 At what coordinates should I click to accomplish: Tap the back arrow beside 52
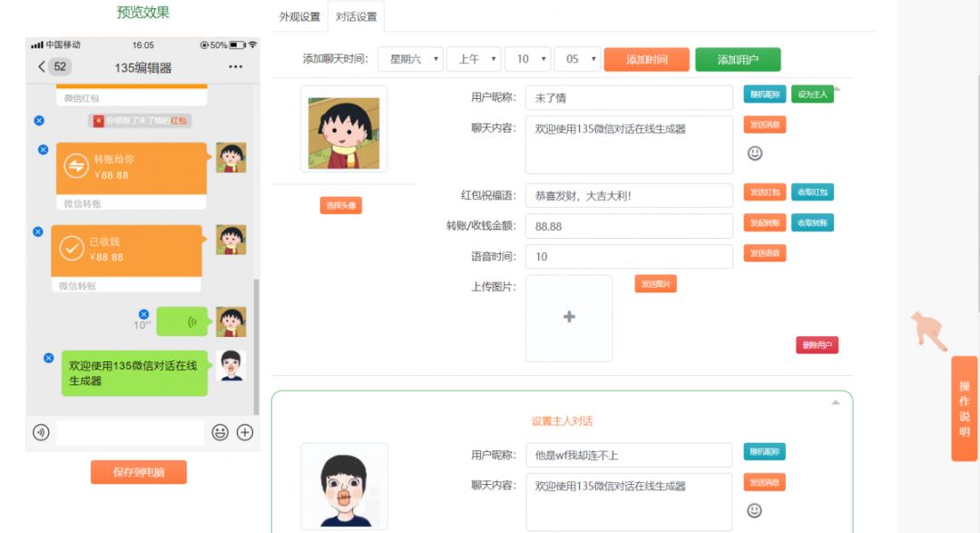pos(42,67)
